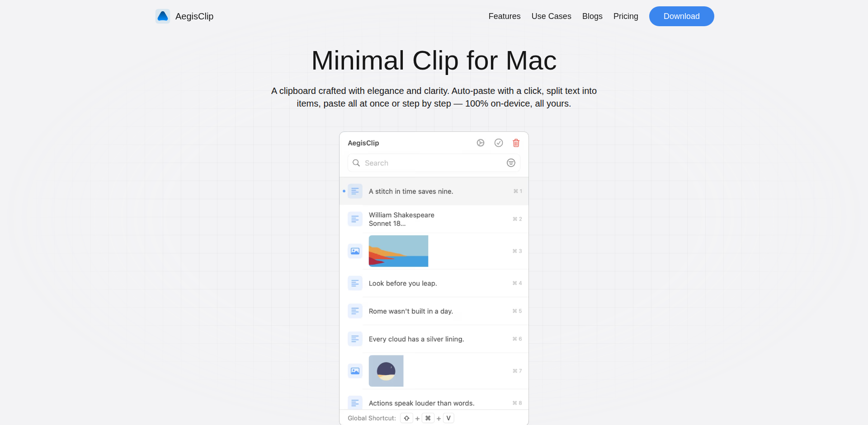Focus the Search input field

tap(434, 163)
